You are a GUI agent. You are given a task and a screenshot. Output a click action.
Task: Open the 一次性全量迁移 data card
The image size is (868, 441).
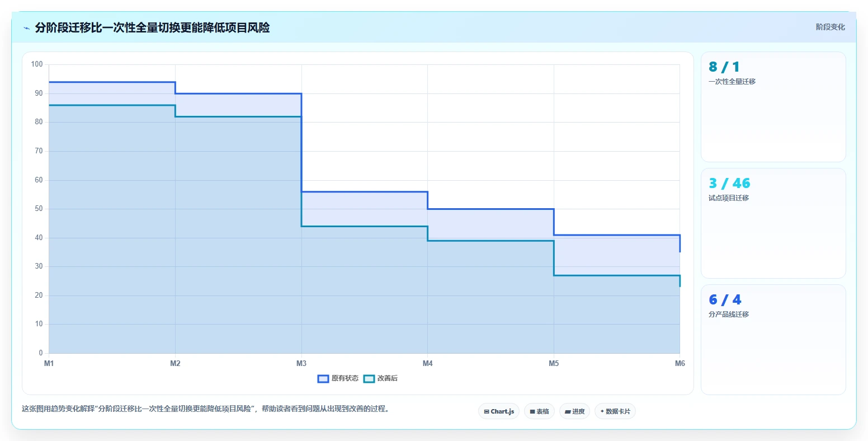(x=773, y=107)
